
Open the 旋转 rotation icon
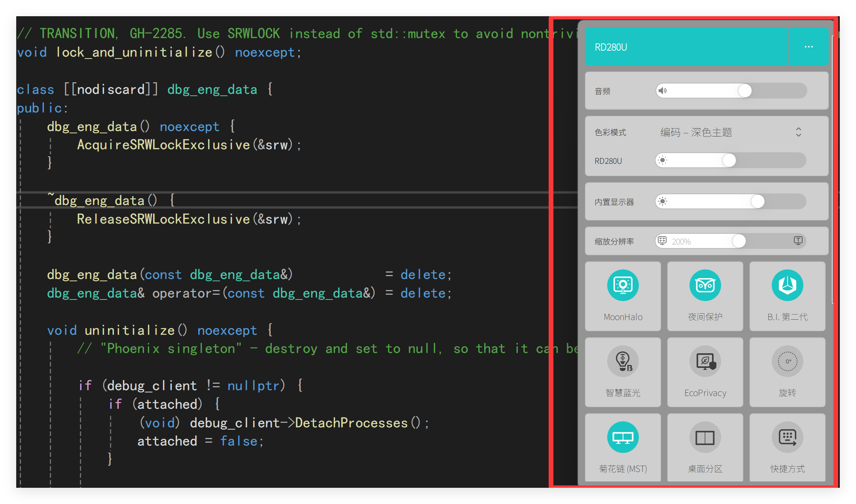pyautogui.click(x=787, y=361)
